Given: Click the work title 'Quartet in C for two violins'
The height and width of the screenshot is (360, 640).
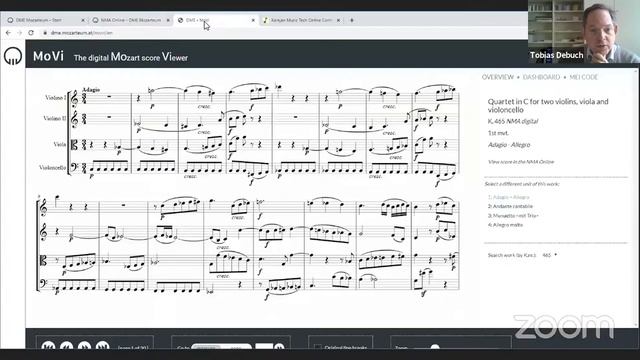Looking at the screenshot, I should 548,105.
